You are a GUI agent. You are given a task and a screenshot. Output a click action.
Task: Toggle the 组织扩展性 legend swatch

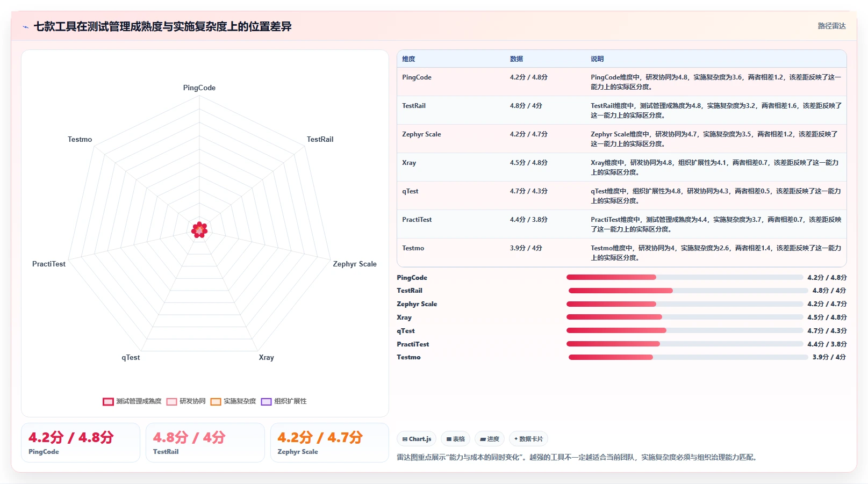click(266, 402)
